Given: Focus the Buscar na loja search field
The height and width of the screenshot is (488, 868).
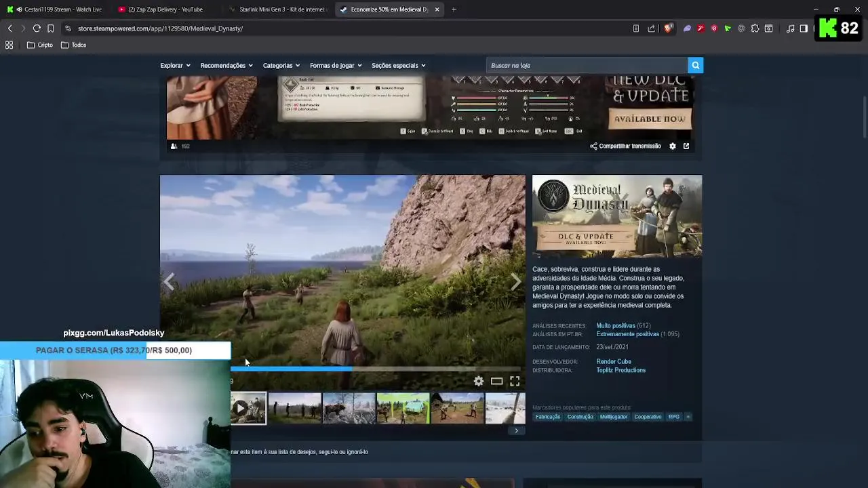Looking at the screenshot, I should tap(587, 65).
